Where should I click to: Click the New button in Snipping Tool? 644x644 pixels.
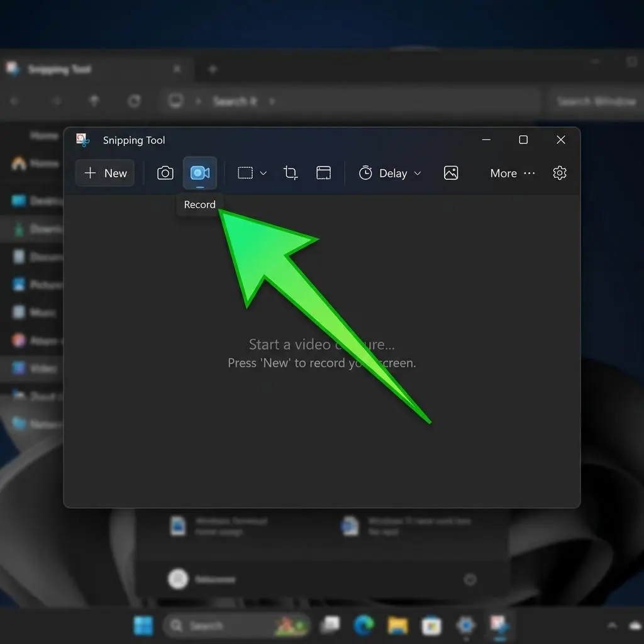(105, 173)
